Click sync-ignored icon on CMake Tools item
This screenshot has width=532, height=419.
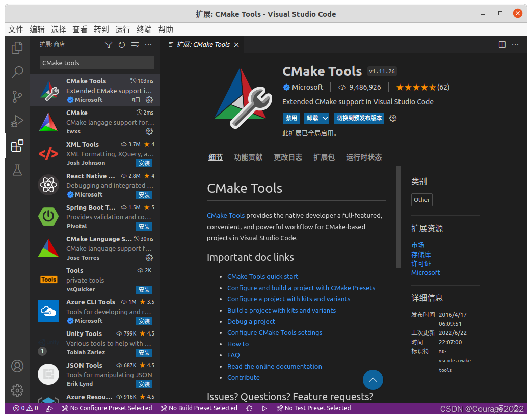(136, 100)
